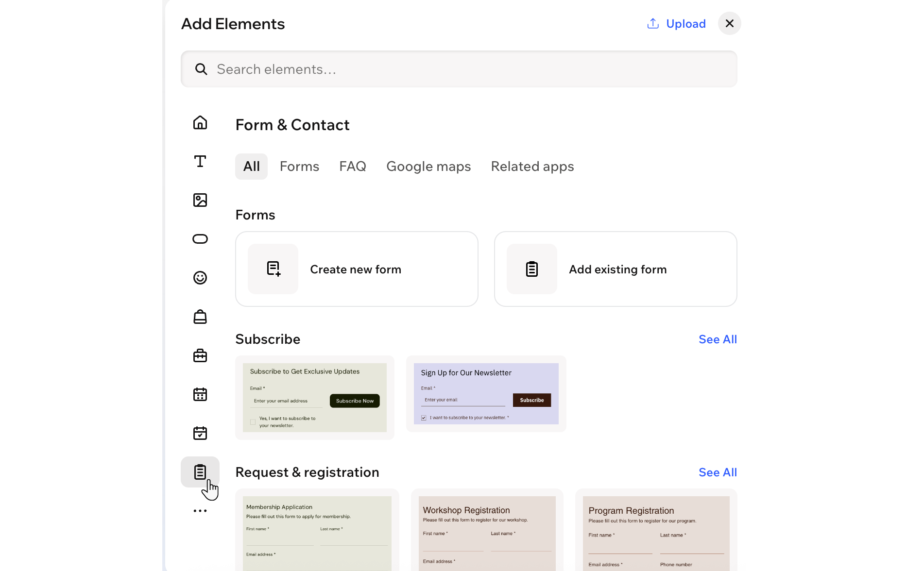This screenshot has height=571, width=924.
Task: Click the Add Elements panel title
Action: [233, 24]
